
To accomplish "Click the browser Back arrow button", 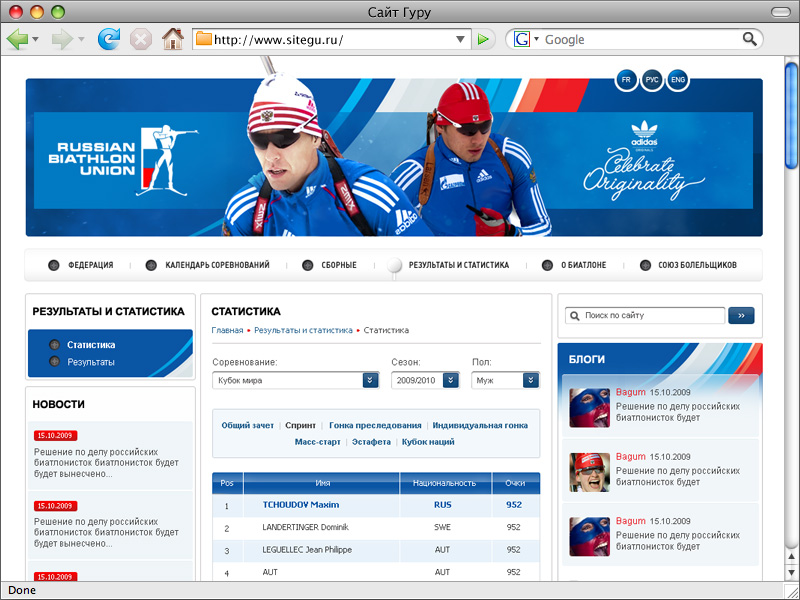I will [x=17, y=39].
